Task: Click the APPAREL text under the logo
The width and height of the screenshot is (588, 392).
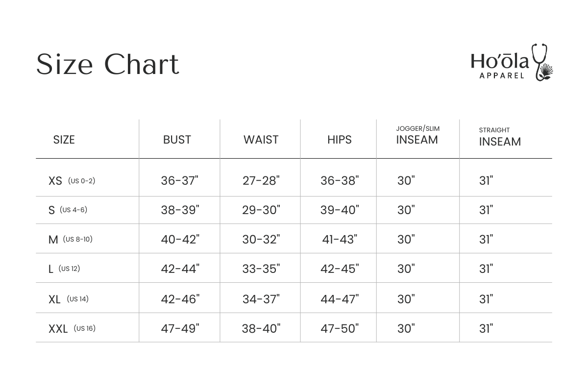Action: [501, 75]
